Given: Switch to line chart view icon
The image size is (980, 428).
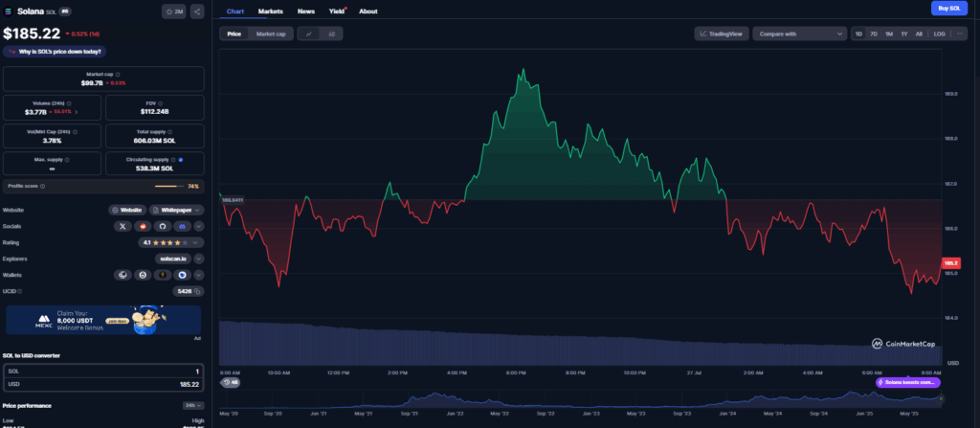Looking at the screenshot, I should point(309,34).
